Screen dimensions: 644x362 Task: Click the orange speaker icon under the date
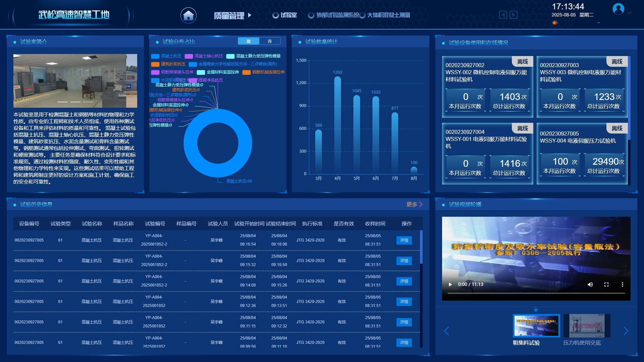coord(555,23)
